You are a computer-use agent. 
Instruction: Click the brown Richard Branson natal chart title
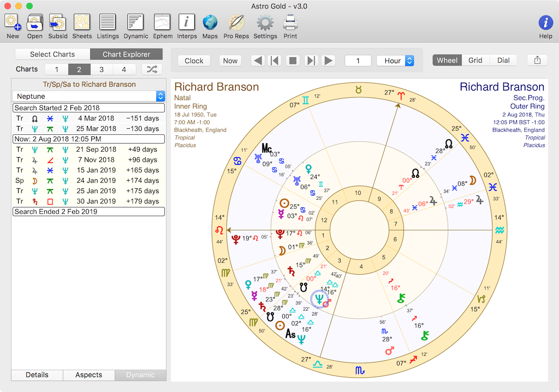(216, 87)
